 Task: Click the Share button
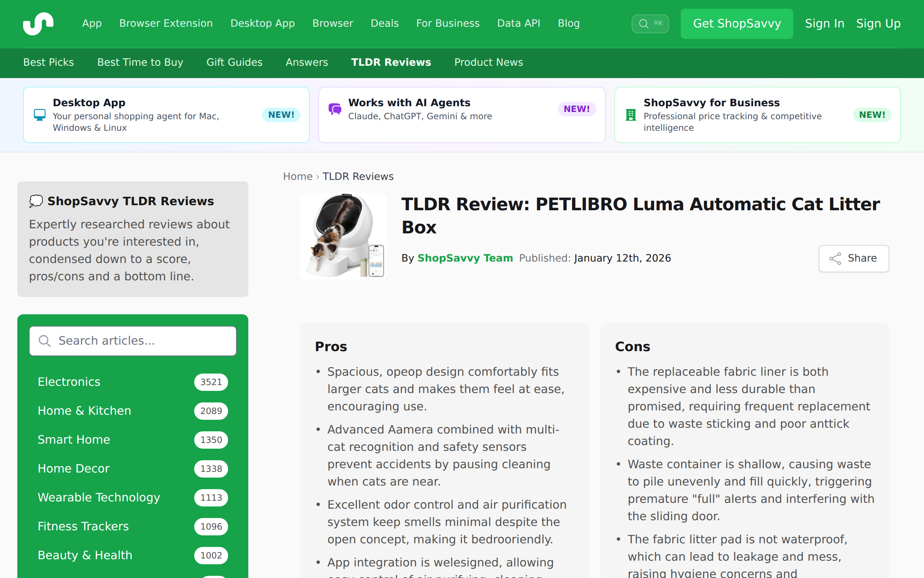[853, 258]
